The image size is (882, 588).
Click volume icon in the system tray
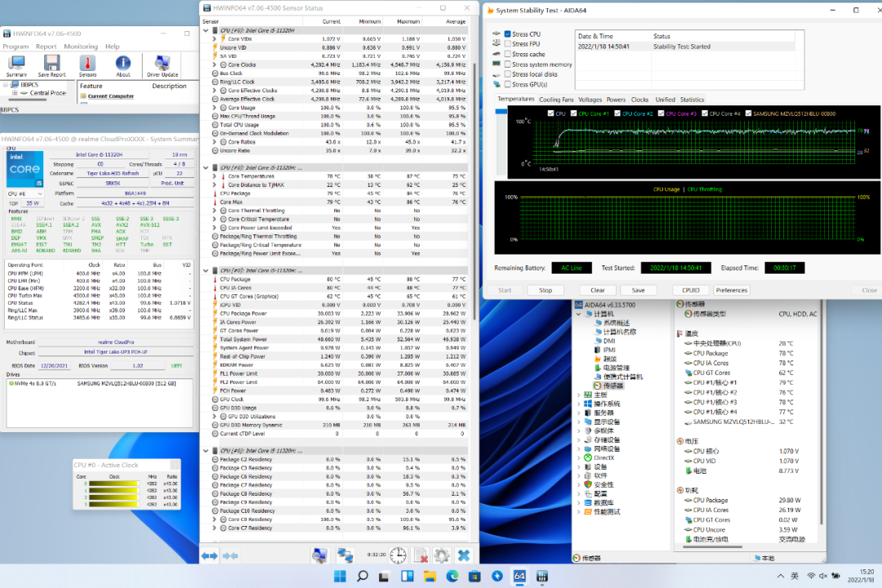click(x=823, y=577)
